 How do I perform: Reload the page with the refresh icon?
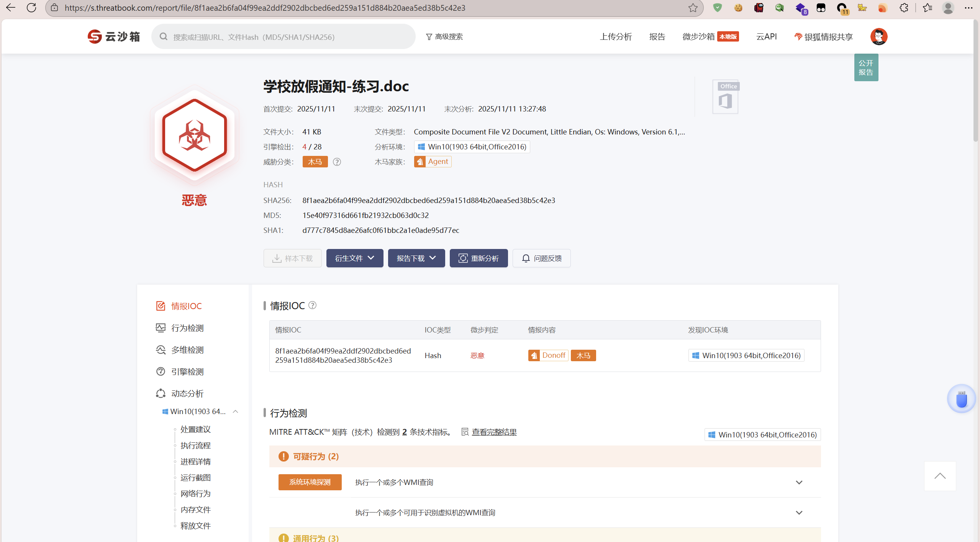tap(31, 8)
